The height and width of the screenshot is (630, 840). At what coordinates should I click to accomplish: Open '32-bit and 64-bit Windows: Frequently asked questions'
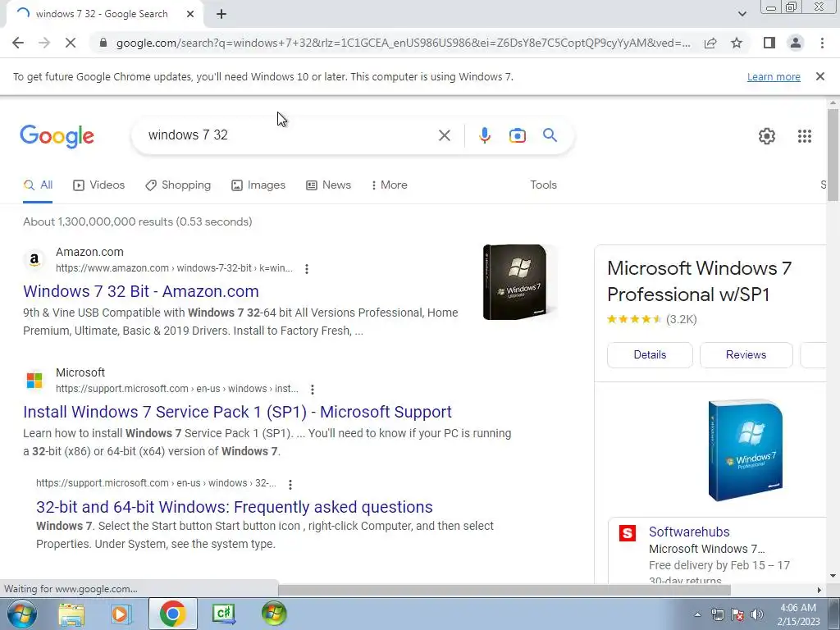tap(234, 507)
